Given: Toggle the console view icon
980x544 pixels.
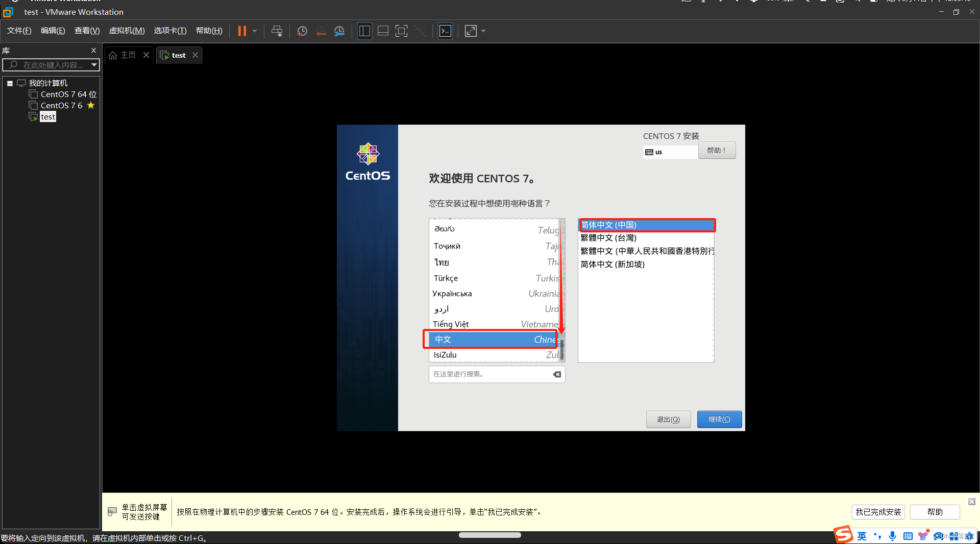Looking at the screenshot, I should point(445,31).
